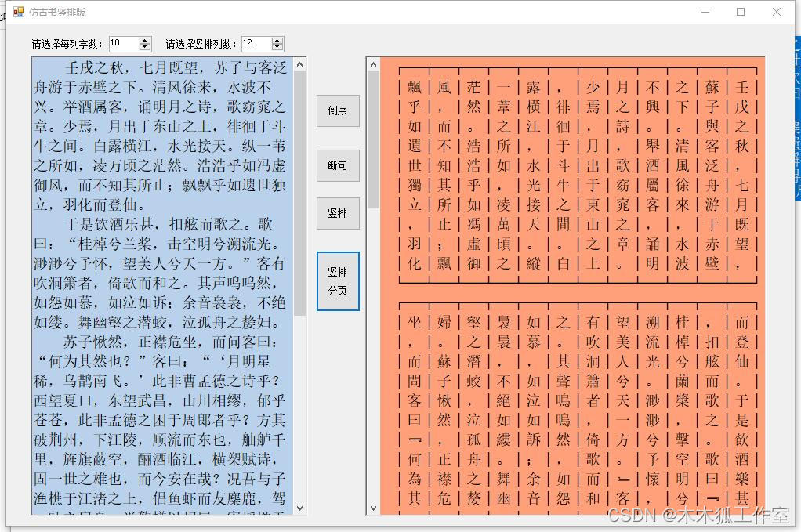This screenshot has width=801, height=532.
Task: Increase the vertical column count spinner
Action: pyautogui.click(x=277, y=40)
